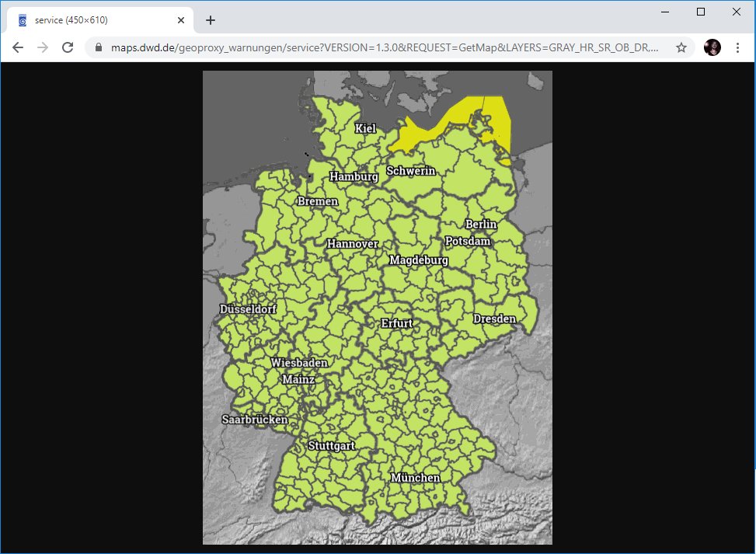
Task: Click the Dresden label on the map
Action: point(494,319)
